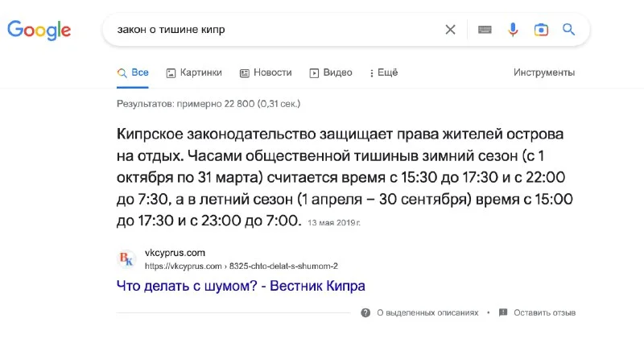The width and height of the screenshot is (644, 343).
Task: Expand the Ещё more options menu
Action: (x=382, y=72)
